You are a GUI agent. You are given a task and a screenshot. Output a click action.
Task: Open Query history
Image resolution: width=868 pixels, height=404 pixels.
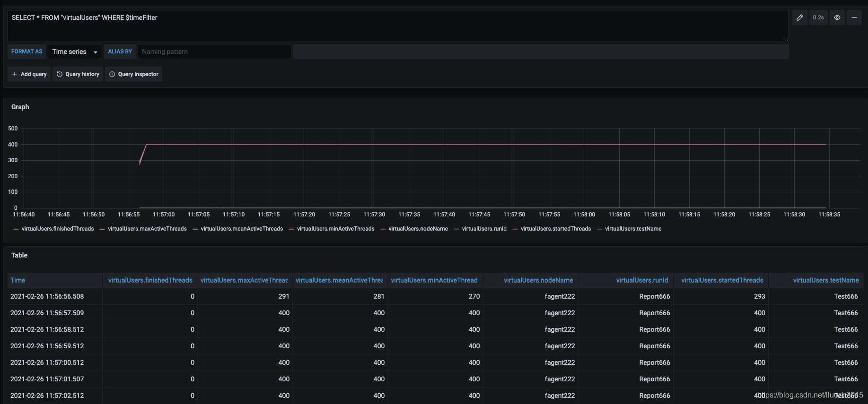point(78,74)
